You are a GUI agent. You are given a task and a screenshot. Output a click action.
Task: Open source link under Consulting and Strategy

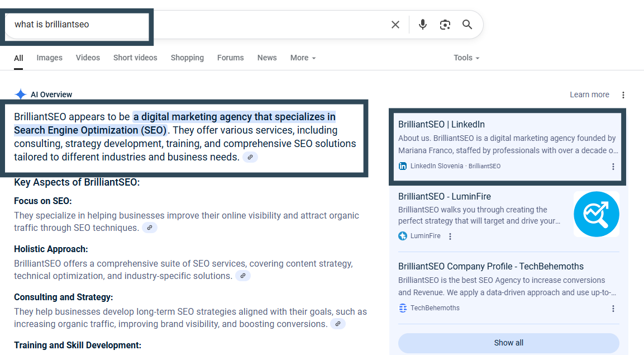tap(338, 324)
